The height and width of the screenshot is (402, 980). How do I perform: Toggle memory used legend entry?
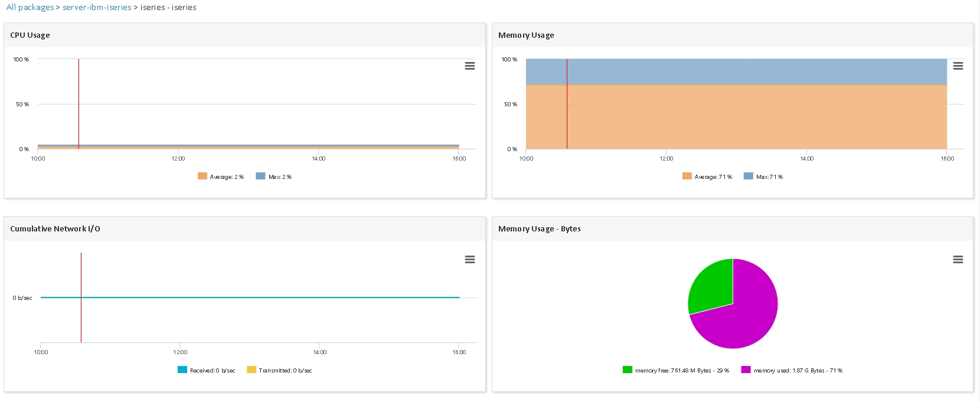coord(792,370)
